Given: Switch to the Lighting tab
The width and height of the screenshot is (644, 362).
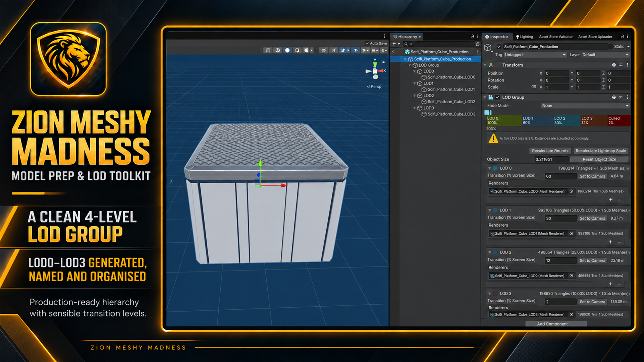Looking at the screenshot, I should (x=524, y=37).
